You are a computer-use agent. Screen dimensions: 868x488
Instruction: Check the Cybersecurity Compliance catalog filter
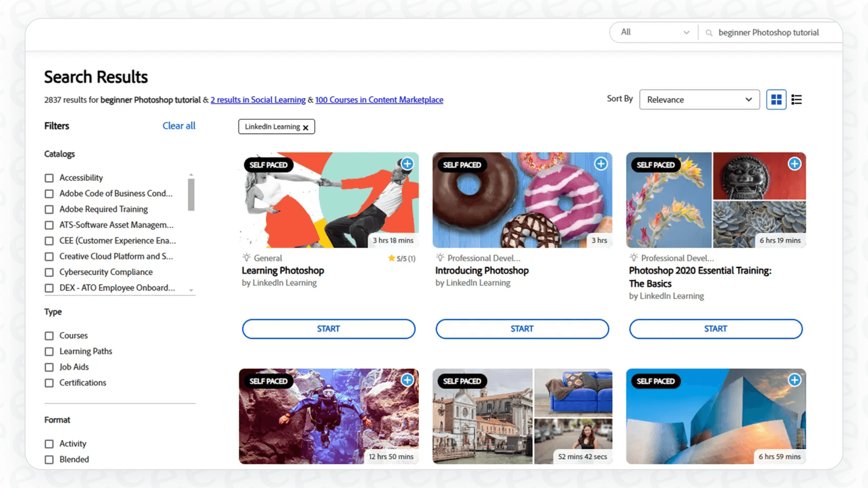tap(49, 272)
